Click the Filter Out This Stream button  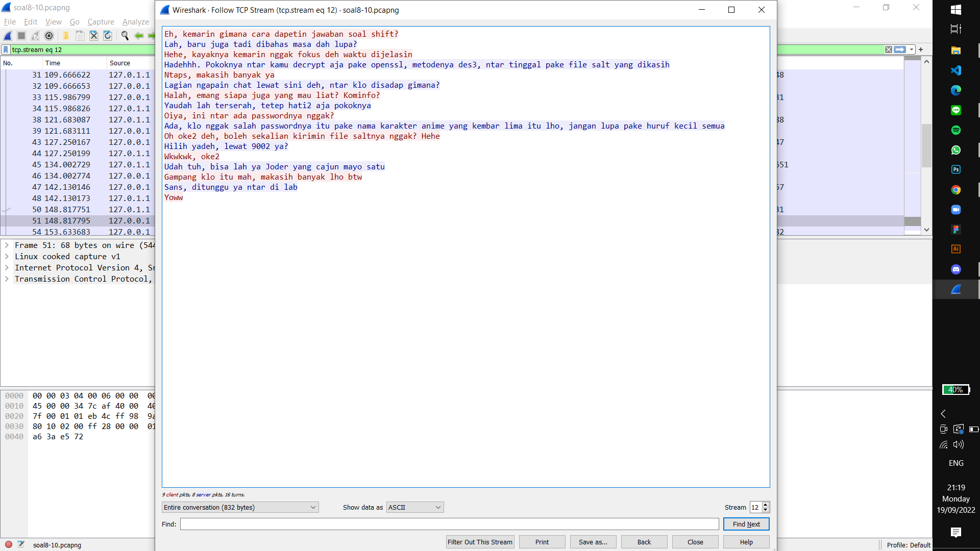(480, 542)
